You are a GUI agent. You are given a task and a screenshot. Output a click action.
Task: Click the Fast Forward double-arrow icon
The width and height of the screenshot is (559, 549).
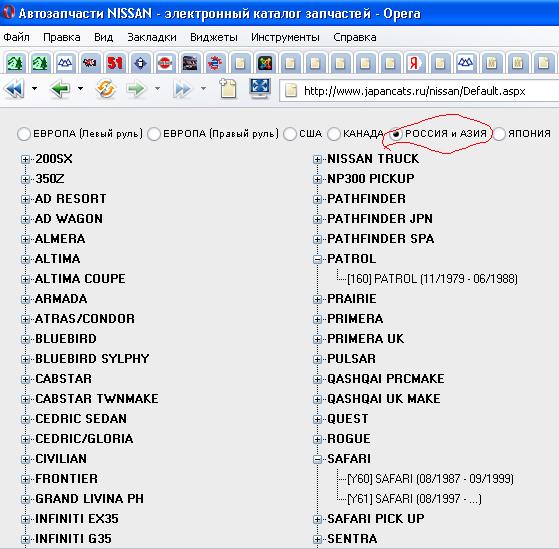click(x=182, y=89)
